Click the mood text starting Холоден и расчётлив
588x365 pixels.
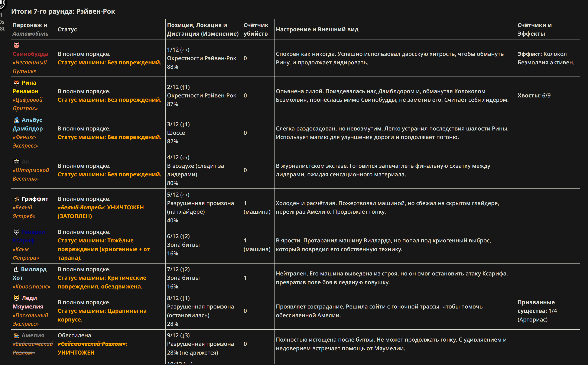click(x=387, y=207)
